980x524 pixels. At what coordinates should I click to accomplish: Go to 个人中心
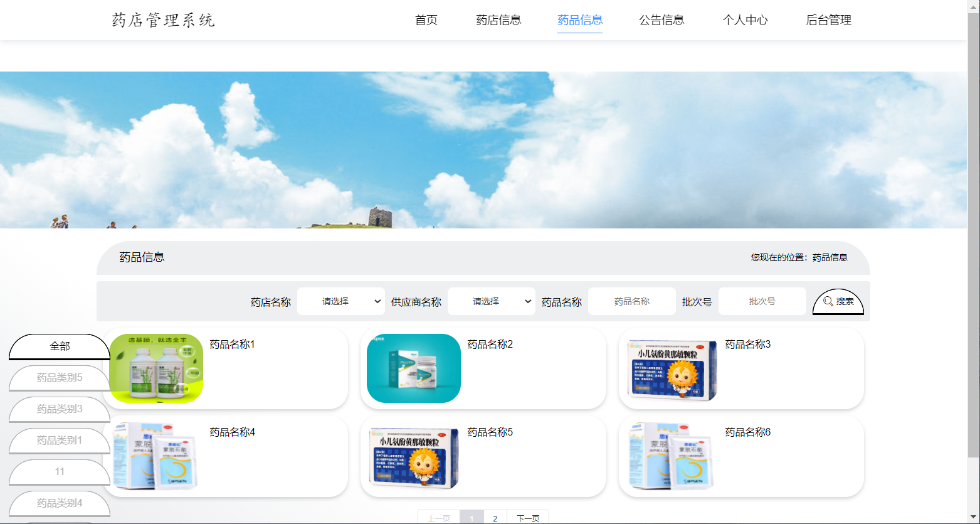(746, 19)
